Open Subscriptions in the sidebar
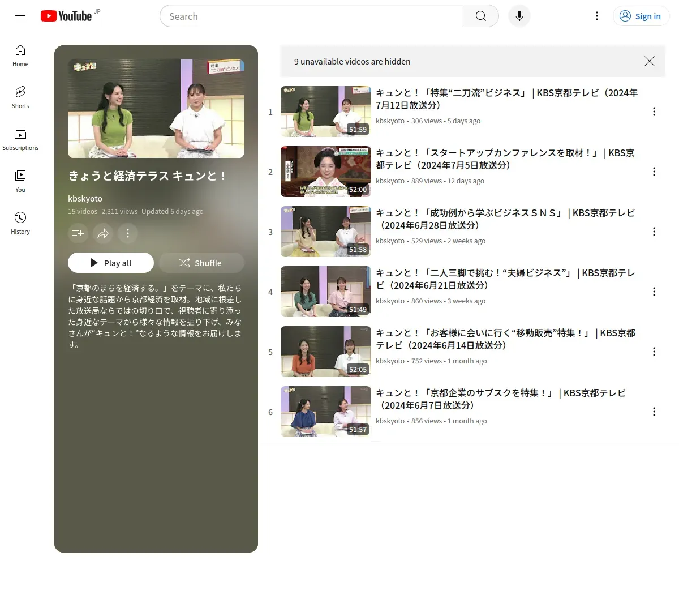The image size is (679, 616). tap(20, 140)
